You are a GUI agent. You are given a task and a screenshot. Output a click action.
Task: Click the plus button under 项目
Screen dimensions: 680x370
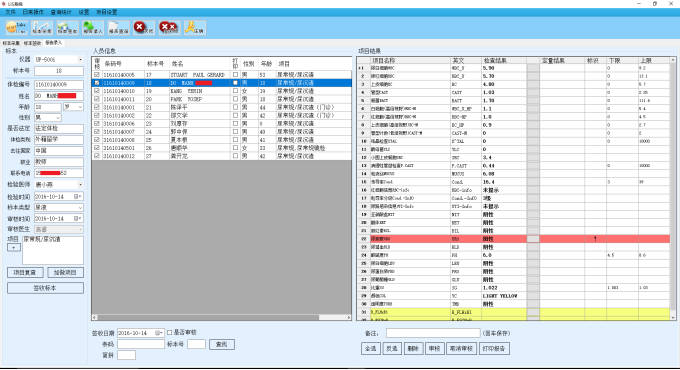(14, 247)
